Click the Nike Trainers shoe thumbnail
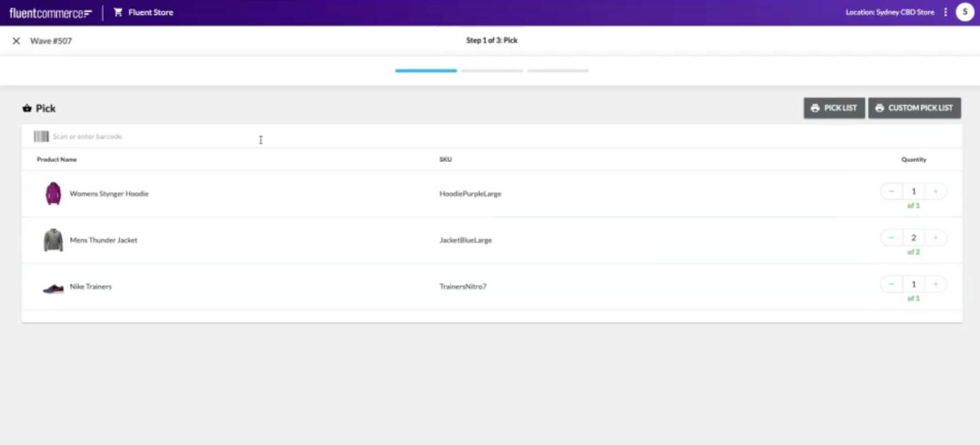 coord(53,287)
